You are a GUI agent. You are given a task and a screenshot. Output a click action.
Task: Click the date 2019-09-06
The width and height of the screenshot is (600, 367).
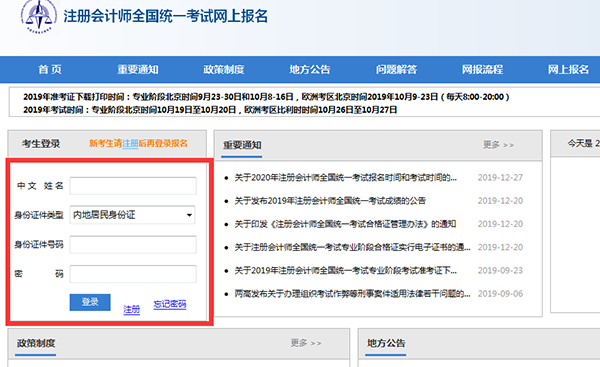[500, 294]
